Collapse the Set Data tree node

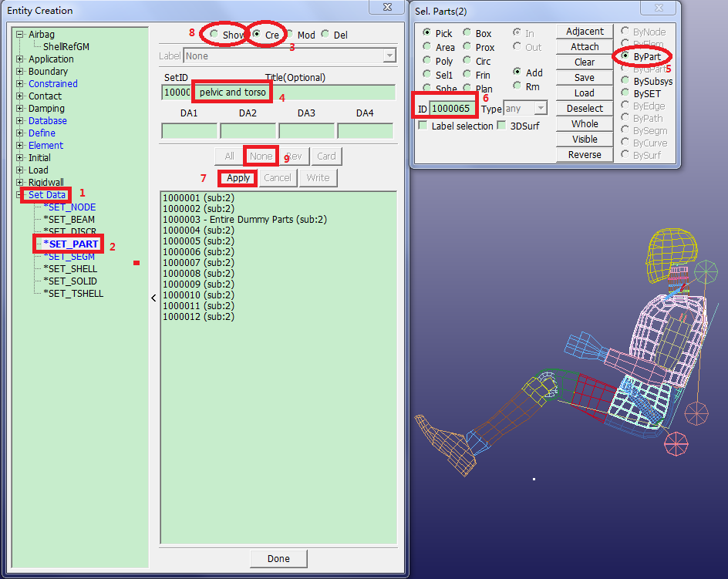pos(20,195)
